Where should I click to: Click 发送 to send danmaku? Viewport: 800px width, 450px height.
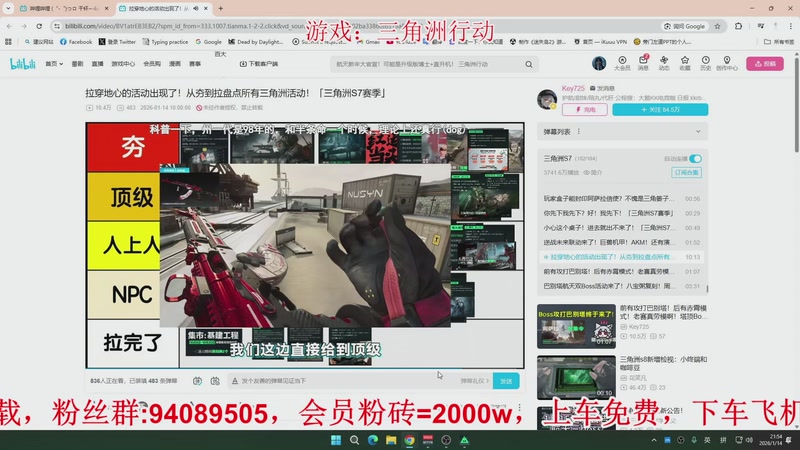[x=506, y=381]
